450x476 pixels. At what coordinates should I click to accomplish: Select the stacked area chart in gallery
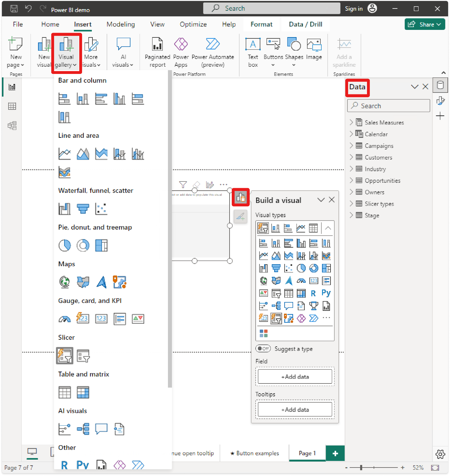click(x=101, y=154)
